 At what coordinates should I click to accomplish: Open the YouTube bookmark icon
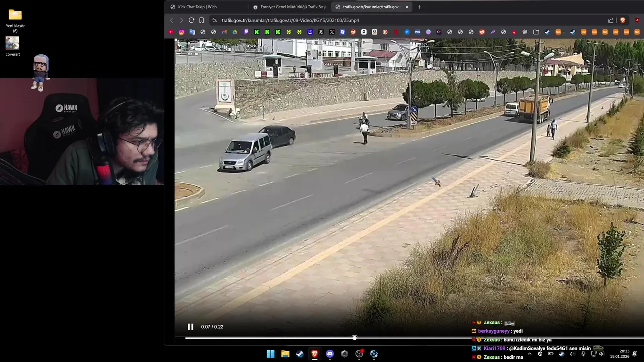pyautogui.click(x=171, y=32)
